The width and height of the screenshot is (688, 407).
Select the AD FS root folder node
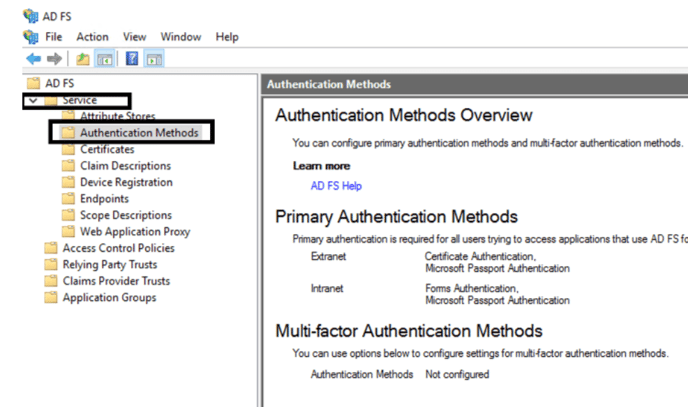click(x=59, y=83)
